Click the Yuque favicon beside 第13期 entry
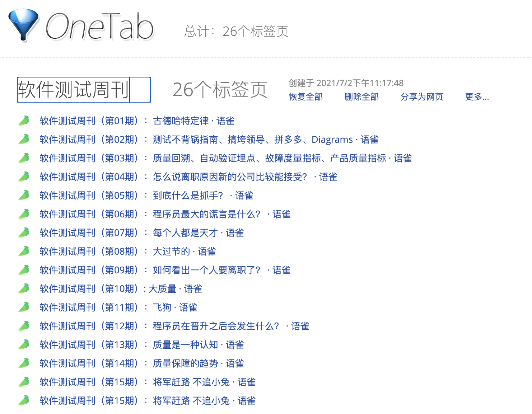The height and width of the screenshot is (414, 532). pyautogui.click(x=24, y=344)
